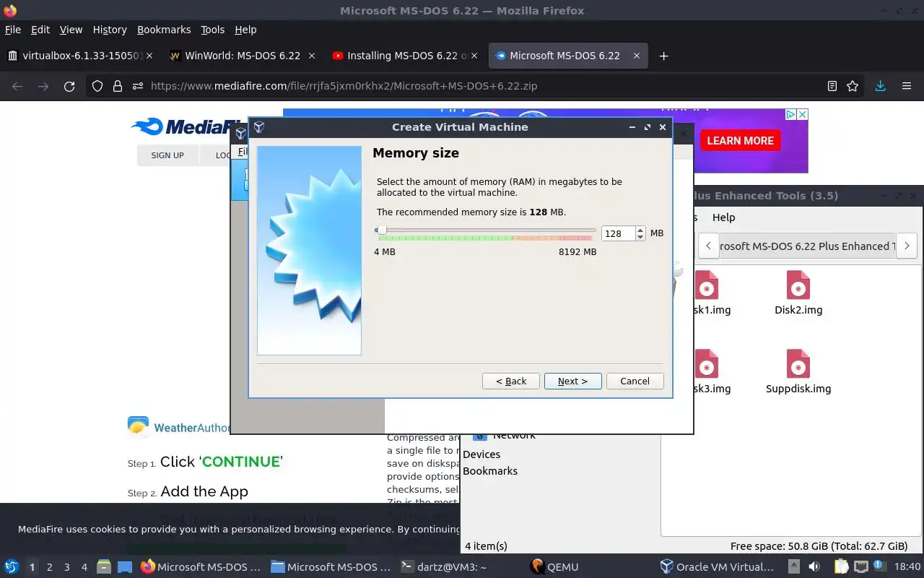
Task: Click memory size value input field
Action: [618, 233]
